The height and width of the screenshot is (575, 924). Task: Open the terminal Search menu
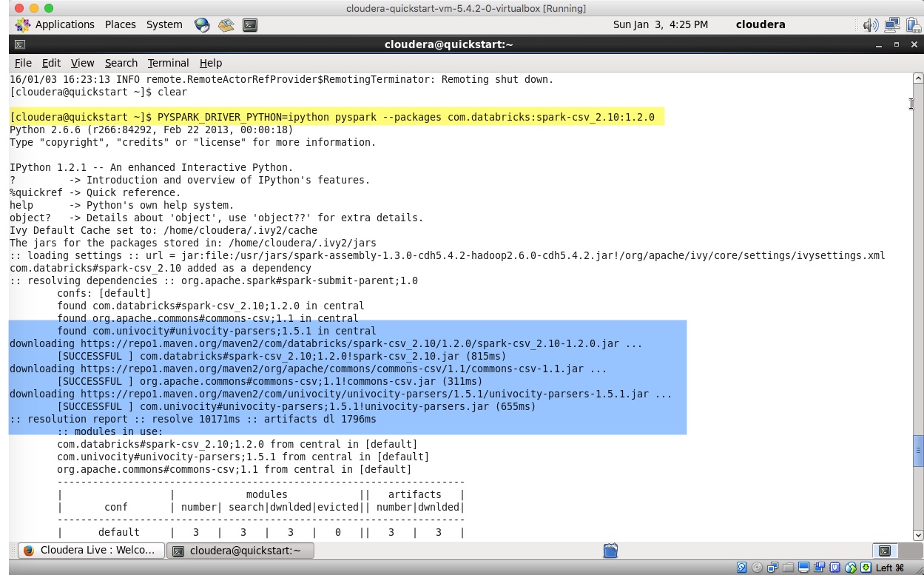pos(121,63)
